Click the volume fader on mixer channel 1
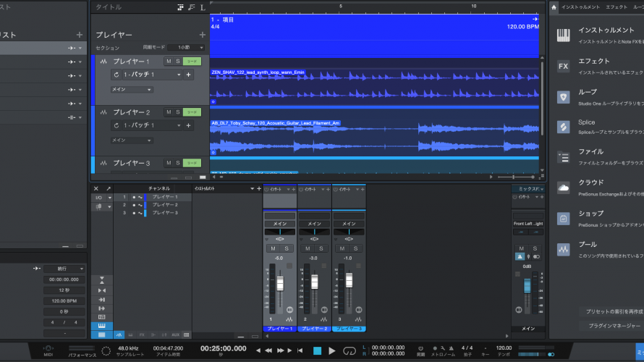 [280, 283]
